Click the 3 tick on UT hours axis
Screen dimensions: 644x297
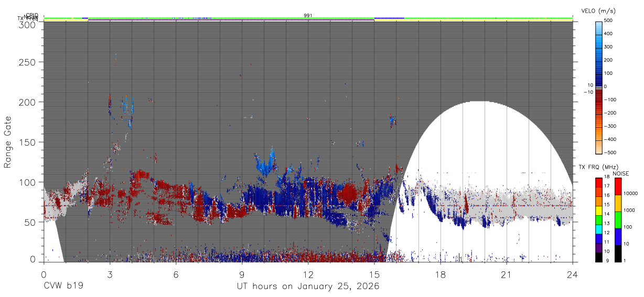(110, 274)
